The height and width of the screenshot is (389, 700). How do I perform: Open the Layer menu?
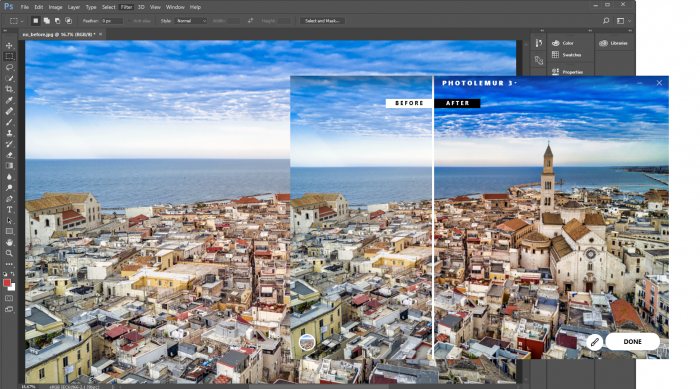[74, 7]
